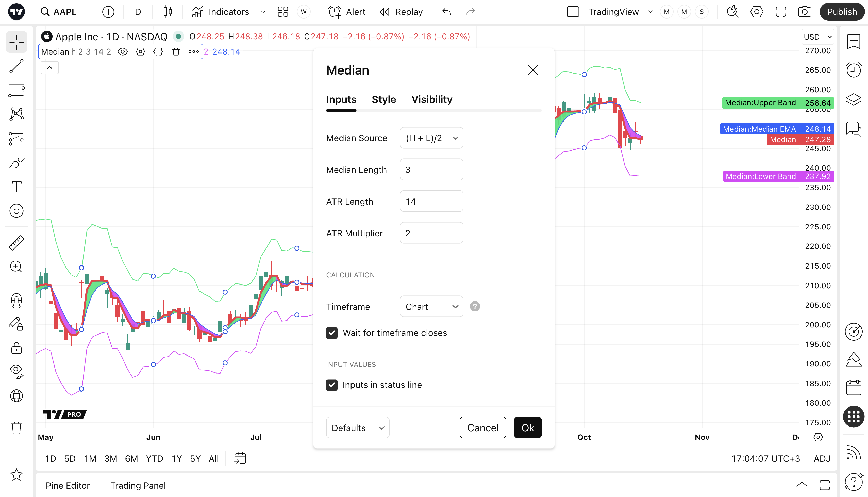Screen dimensions: 868x497
Task: Select the trend line drawing tool
Action: 16,66
